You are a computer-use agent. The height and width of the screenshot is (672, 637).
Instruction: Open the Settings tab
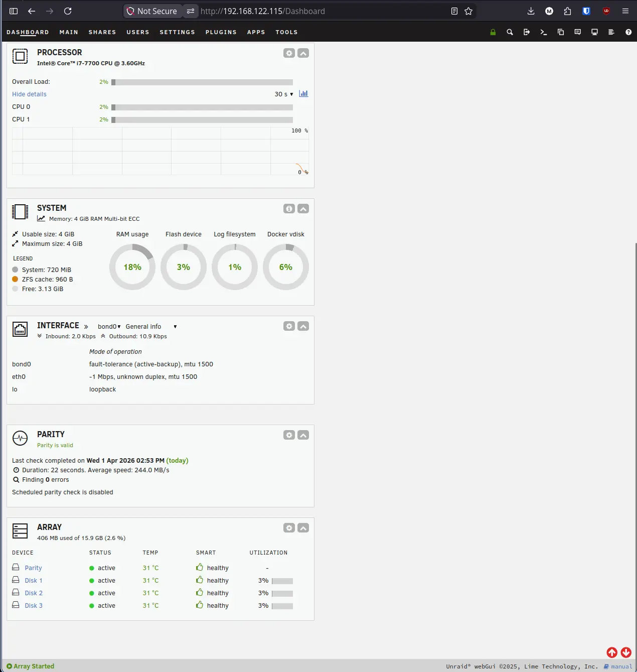[x=177, y=32]
